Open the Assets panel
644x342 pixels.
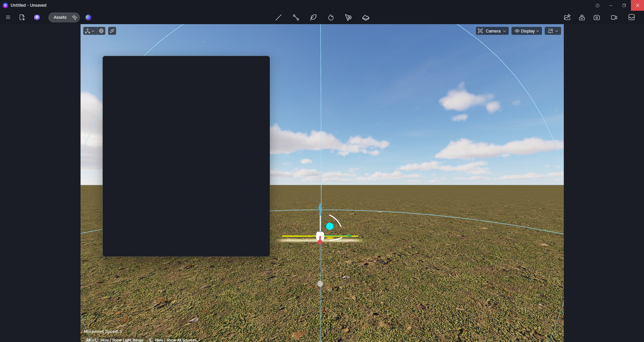60,17
